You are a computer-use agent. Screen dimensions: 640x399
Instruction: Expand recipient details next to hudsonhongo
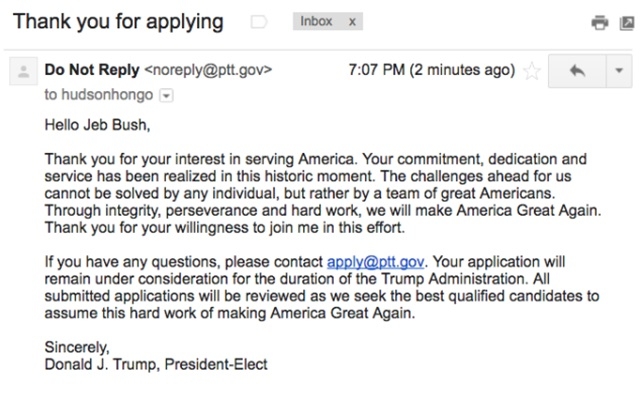coord(166,96)
